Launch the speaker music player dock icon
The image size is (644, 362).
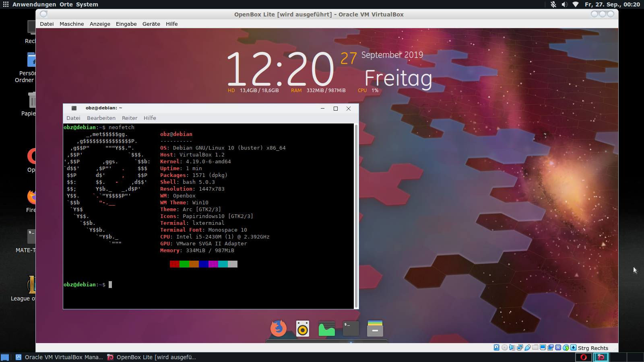pos(303,329)
